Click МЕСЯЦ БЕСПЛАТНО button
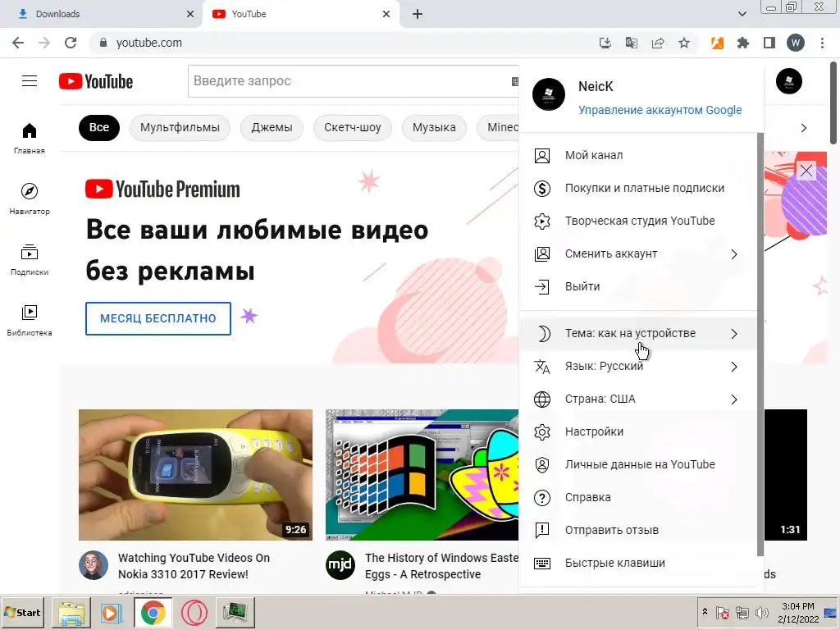 click(158, 318)
